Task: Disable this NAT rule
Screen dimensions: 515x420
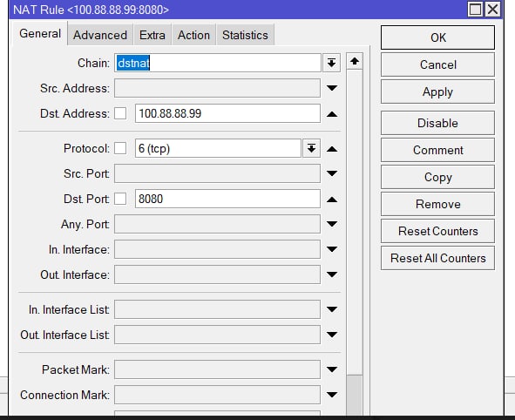Action: (437, 123)
